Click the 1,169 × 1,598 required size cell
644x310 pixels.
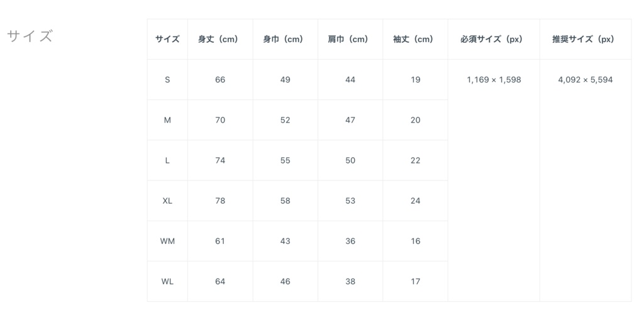494,80
